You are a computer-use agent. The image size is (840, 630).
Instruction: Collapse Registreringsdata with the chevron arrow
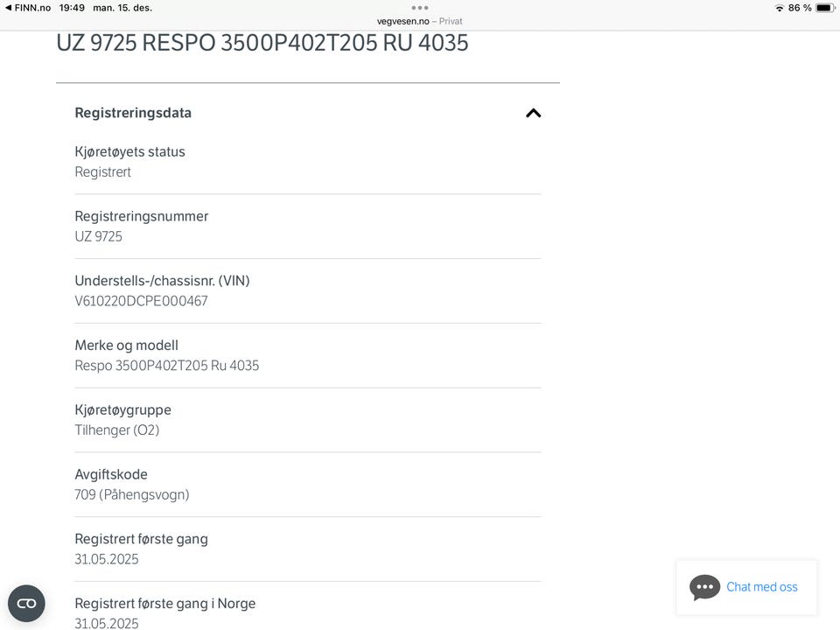pyautogui.click(x=533, y=113)
